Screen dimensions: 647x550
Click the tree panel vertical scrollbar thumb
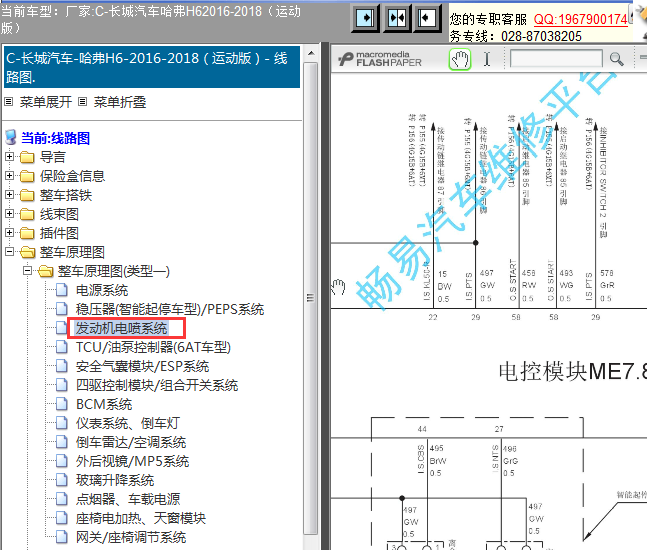click(311, 298)
